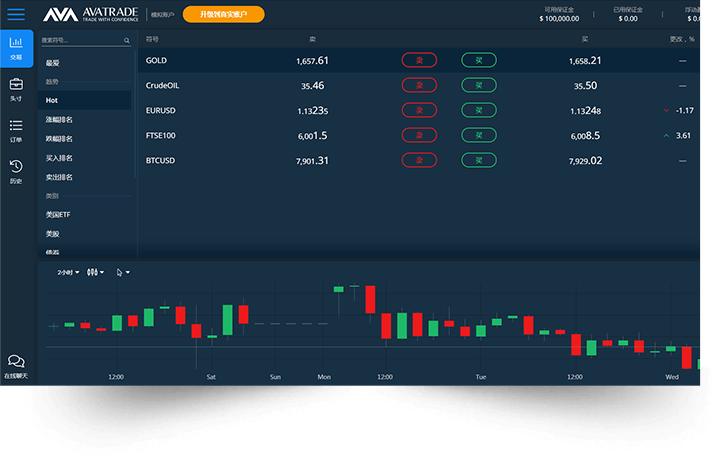Open the positions briefcase icon in sidebar
This screenshot has width=718, height=471.
point(16,89)
